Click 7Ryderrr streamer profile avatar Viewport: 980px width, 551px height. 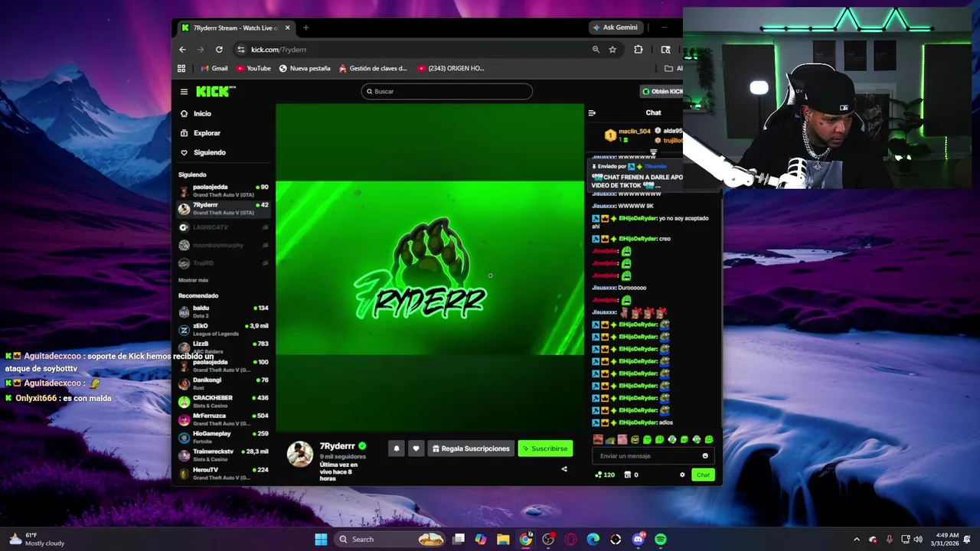[x=300, y=454]
